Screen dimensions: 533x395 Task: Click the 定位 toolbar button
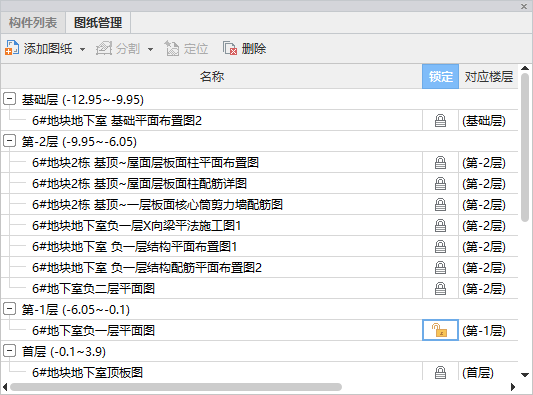(x=186, y=48)
